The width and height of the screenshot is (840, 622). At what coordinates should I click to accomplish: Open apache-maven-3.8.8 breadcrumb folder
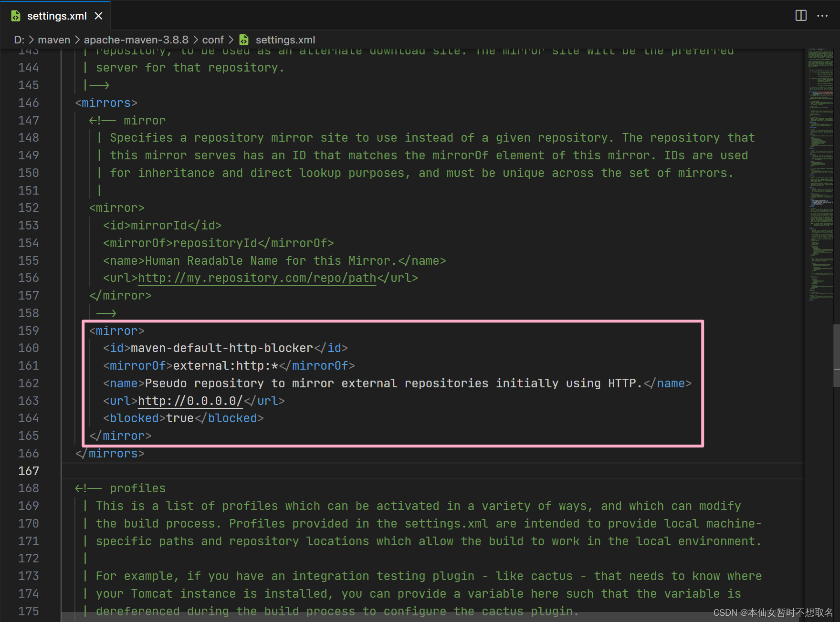point(136,40)
